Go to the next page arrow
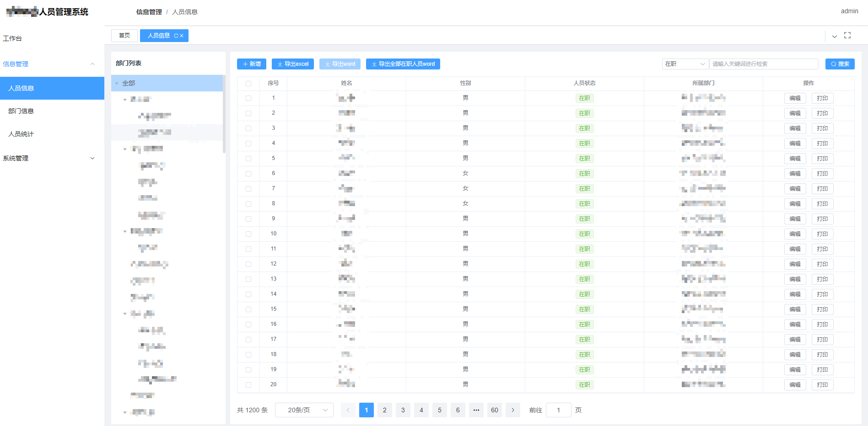 tap(513, 410)
